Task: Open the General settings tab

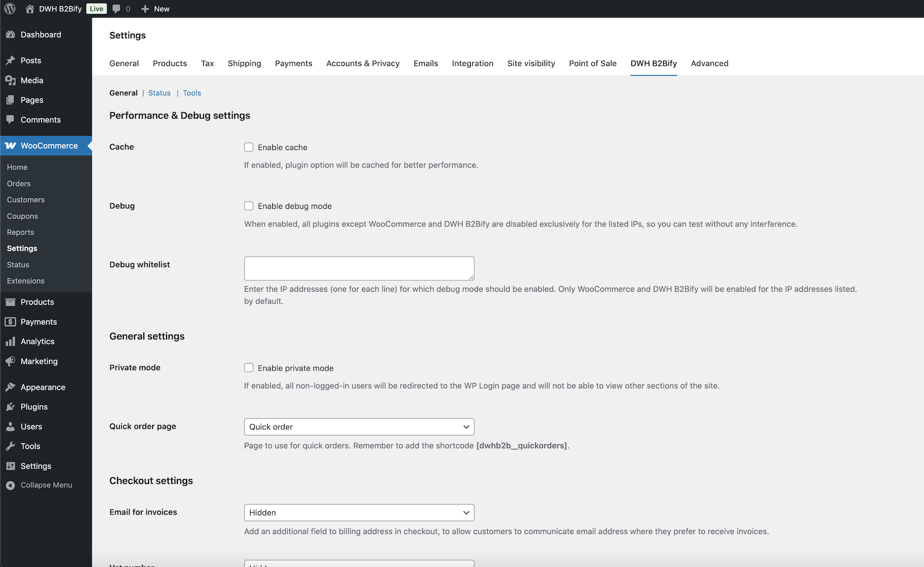Action: [124, 63]
